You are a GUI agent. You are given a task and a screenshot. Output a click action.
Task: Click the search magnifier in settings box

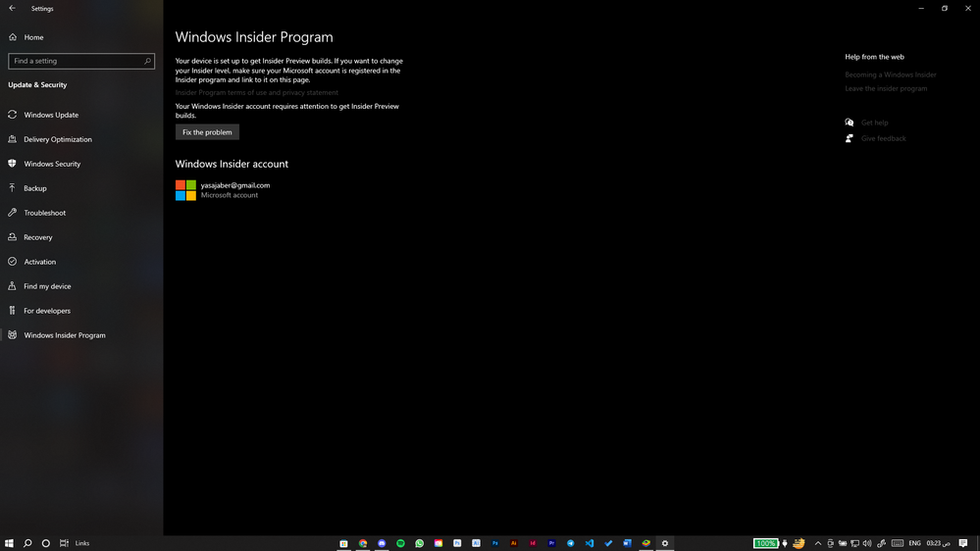147,61
